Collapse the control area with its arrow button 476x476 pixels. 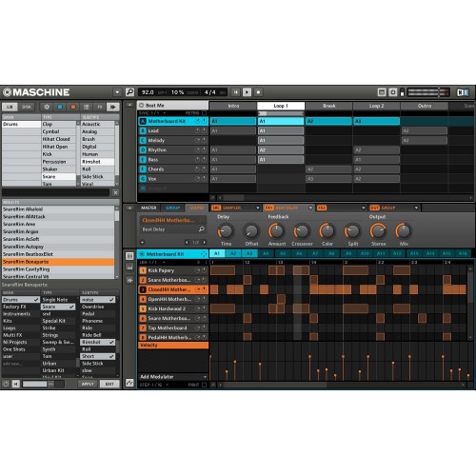pos(129,208)
